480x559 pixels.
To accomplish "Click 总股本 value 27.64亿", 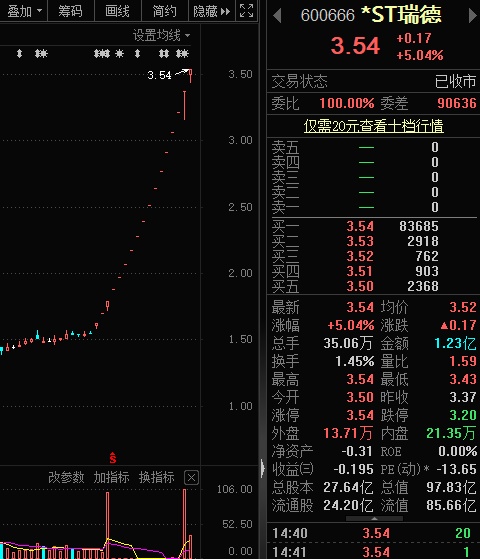I will (x=348, y=487).
